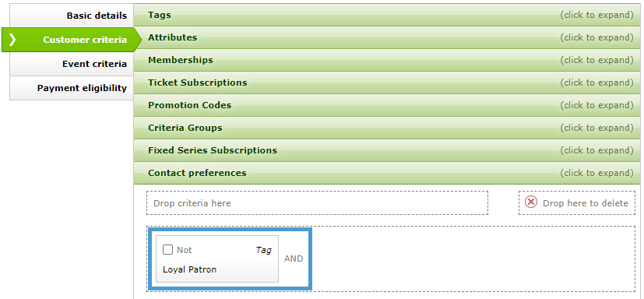
Task: Open the Criteria Groups panel
Action: [387, 128]
